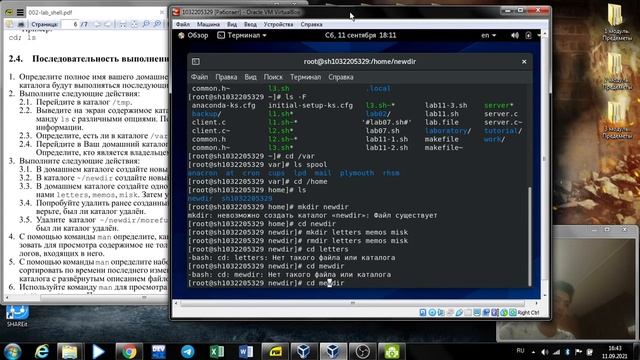The image size is (640, 360).
Task: Open the Ввод menu in VirtualBox
Action: (x=250, y=24)
